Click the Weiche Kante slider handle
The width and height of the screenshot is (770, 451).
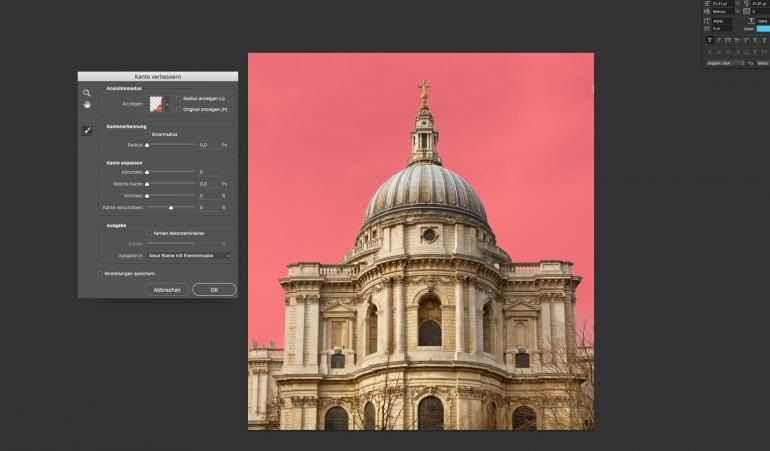pos(147,184)
